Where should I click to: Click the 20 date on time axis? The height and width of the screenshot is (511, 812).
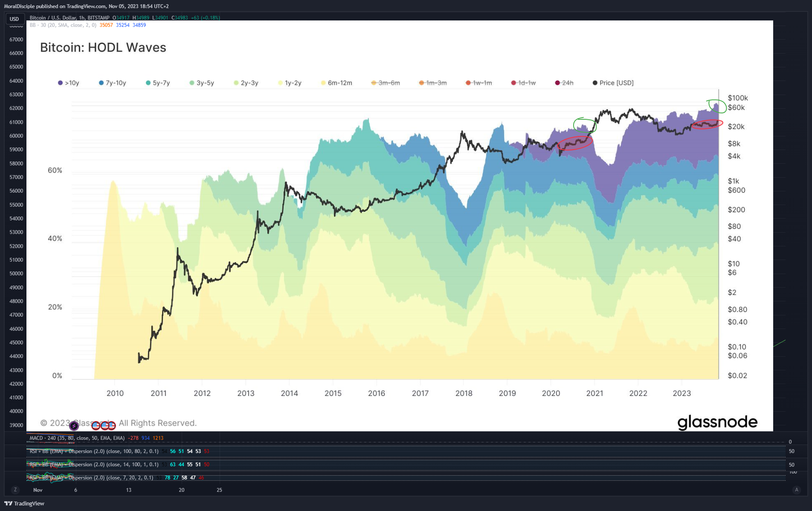tap(182, 490)
